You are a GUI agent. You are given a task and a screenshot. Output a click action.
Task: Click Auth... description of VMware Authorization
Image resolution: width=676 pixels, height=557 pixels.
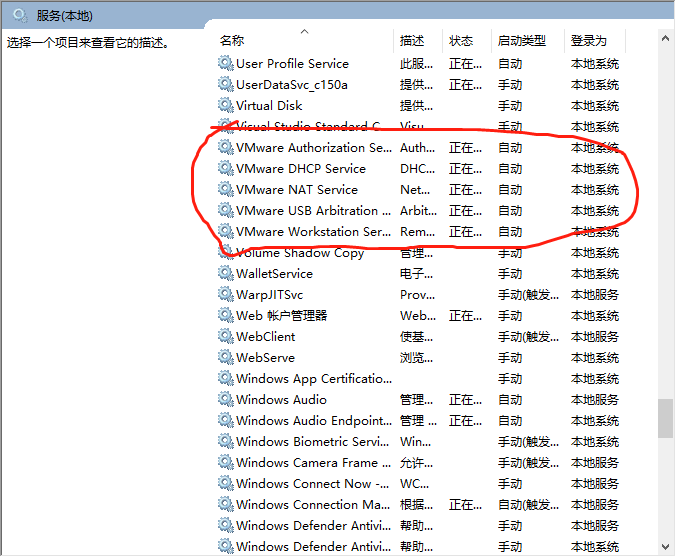click(417, 147)
